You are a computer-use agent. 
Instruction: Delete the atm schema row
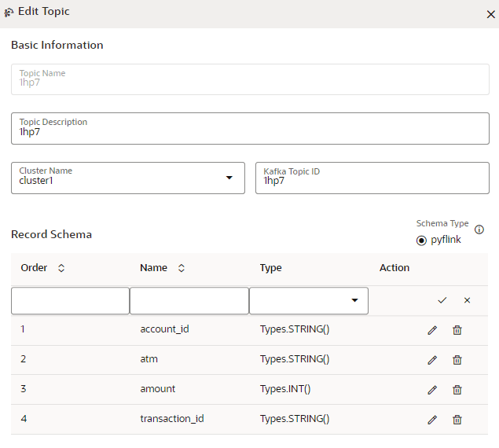click(457, 360)
